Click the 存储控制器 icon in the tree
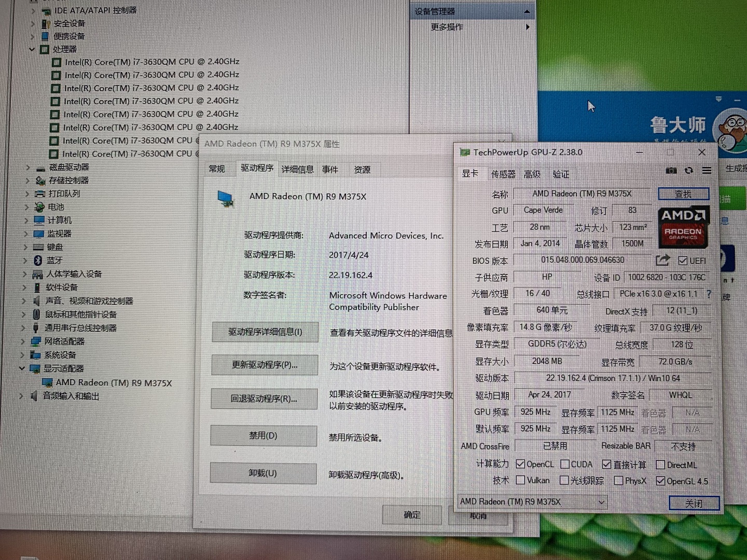747x560 pixels. [x=40, y=180]
